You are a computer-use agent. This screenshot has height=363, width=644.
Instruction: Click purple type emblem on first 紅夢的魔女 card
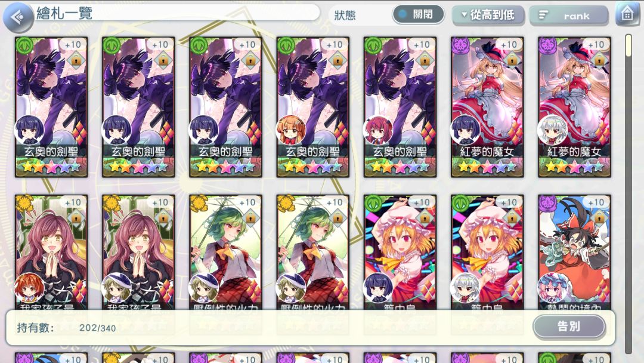tap(460, 45)
